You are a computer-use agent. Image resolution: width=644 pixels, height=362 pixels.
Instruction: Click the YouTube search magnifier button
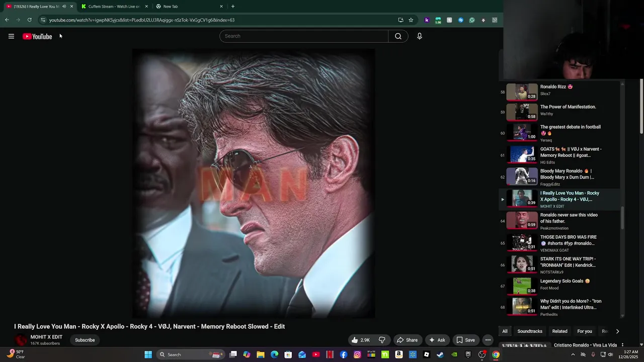pyautogui.click(x=398, y=36)
